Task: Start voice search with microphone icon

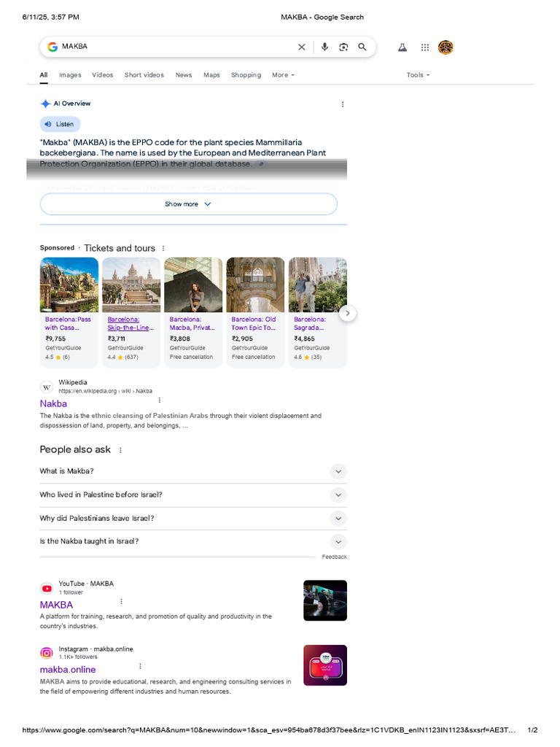Action: click(324, 47)
